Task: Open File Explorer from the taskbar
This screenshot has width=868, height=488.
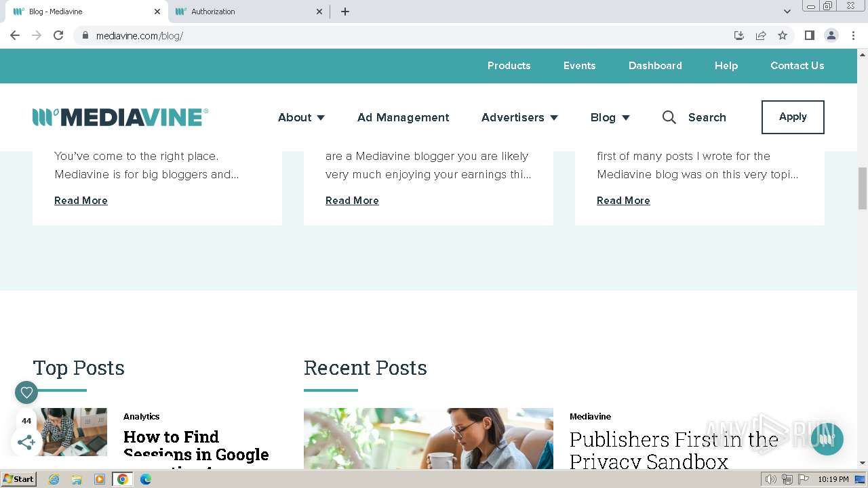Action: tap(77, 479)
